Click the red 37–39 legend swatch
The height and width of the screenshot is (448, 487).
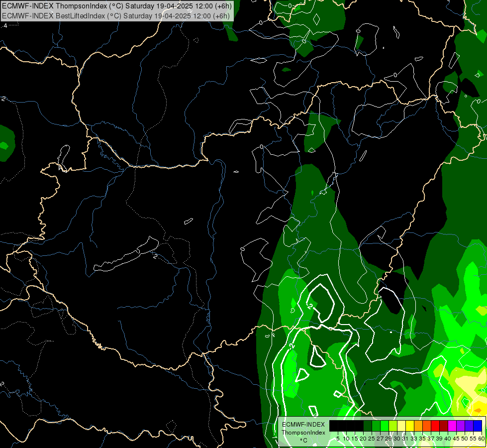coord(435,426)
